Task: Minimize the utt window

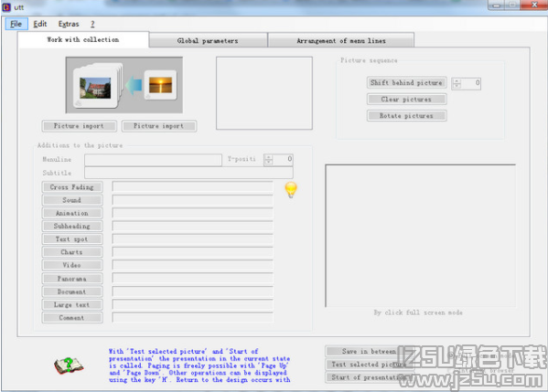Action: [496, 5]
